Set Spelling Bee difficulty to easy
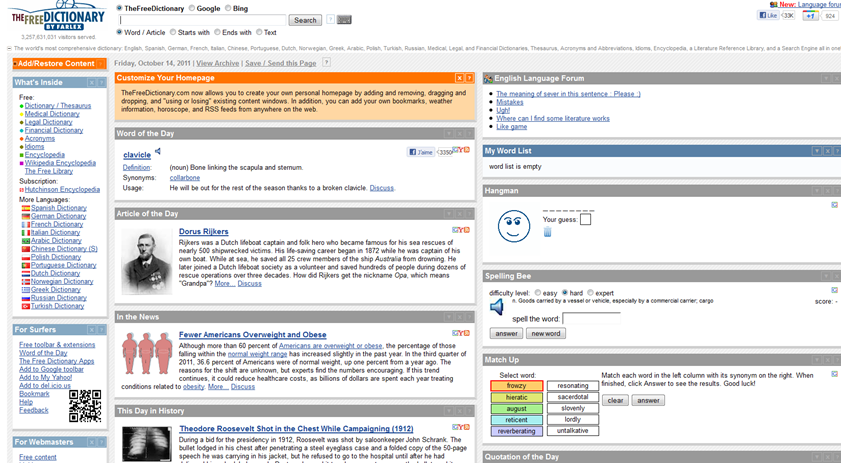Viewport: 845px width, 468px height. pyautogui.click(x=537, y=293)
